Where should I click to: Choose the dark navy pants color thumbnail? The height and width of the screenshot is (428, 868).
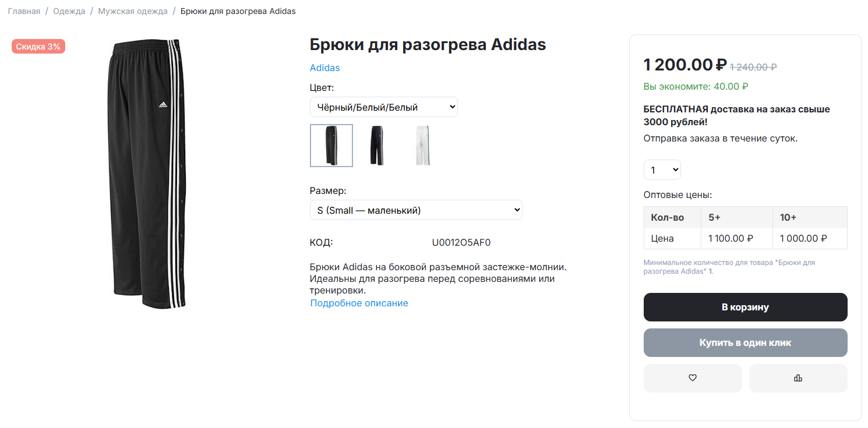377,146
